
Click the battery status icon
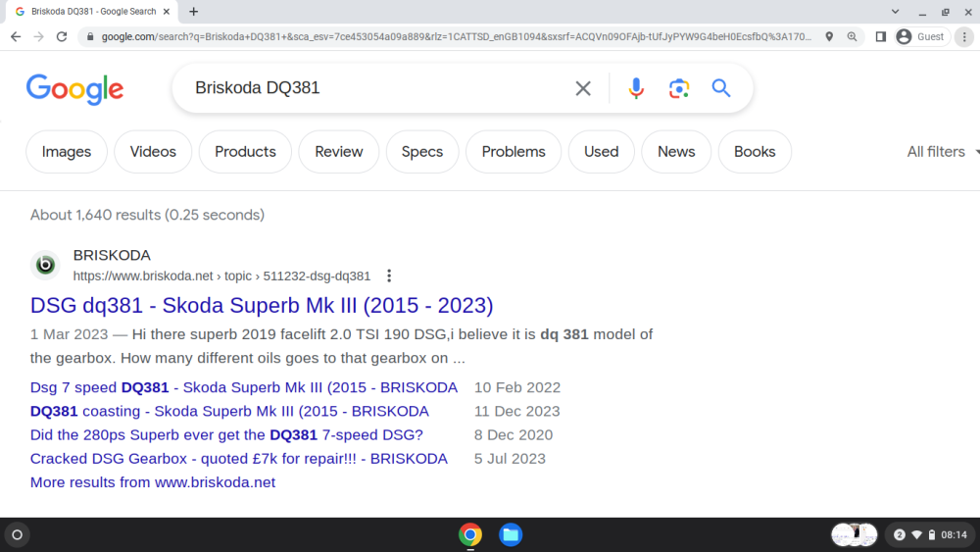pos(932,534)
